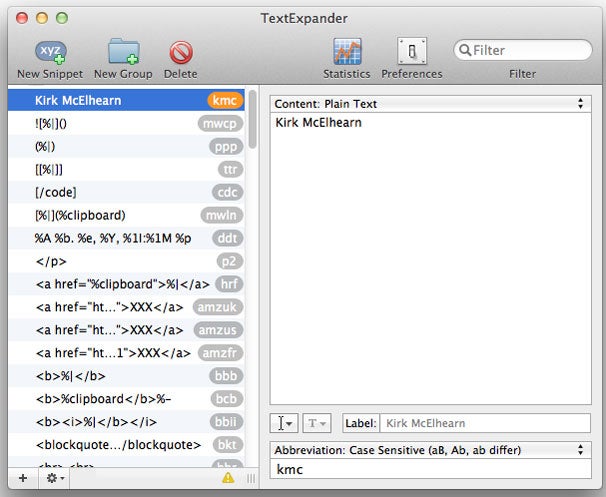Select the <b>%|</b> snippet row
Image resolution: width=606 pixels, height=497 pixels.
tap(126, 376)
